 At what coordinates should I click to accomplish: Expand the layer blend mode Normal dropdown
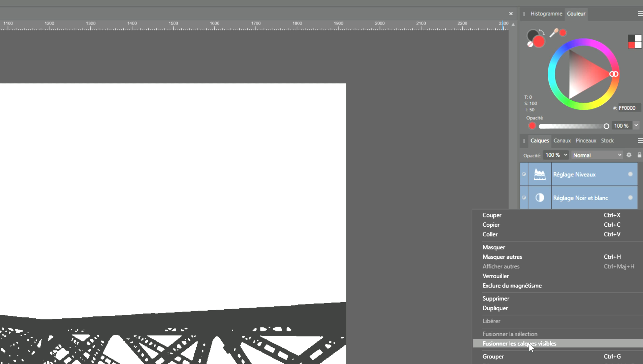pyautogui.click(x=597, y=155)
